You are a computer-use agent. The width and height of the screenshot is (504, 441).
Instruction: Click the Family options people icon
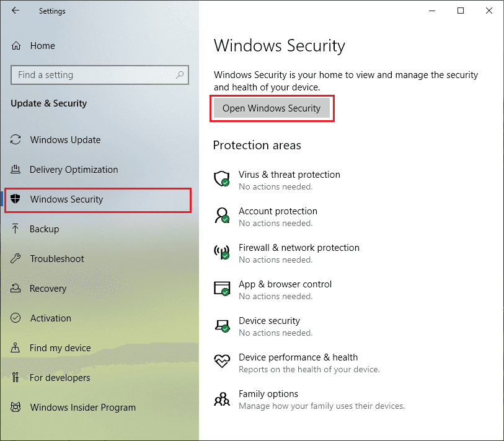(222, 399)
